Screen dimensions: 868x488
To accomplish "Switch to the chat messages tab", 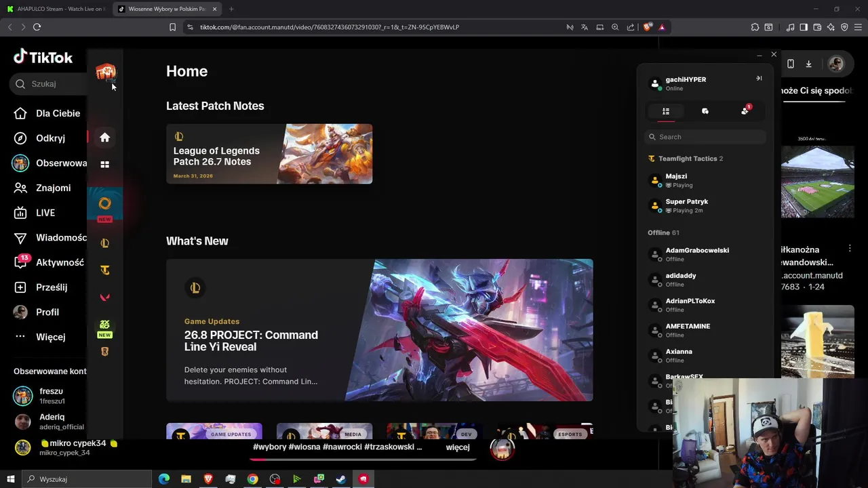I will 705,111.
